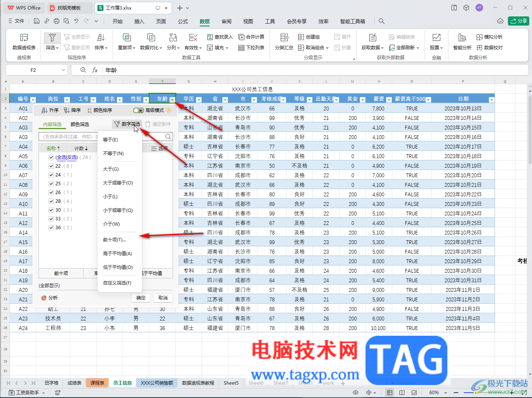Uncheck the age 25 checkbox
Screen dimensions: 532x398
51,184
